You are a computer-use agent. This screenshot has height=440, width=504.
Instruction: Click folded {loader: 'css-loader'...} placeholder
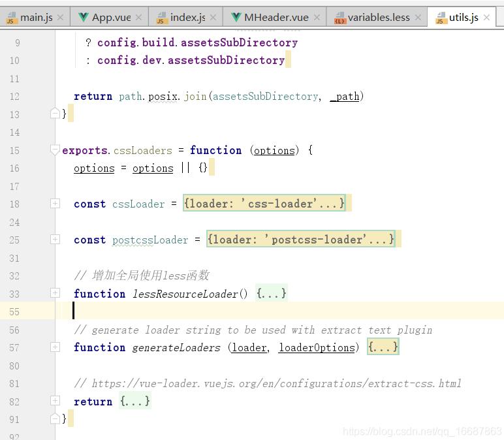point(264,204)
